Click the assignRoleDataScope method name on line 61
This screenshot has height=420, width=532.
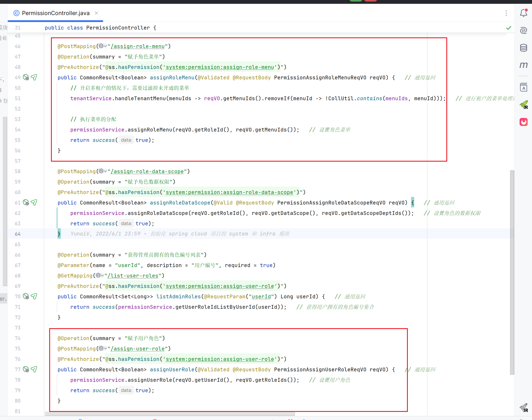(x=180, y=203)
